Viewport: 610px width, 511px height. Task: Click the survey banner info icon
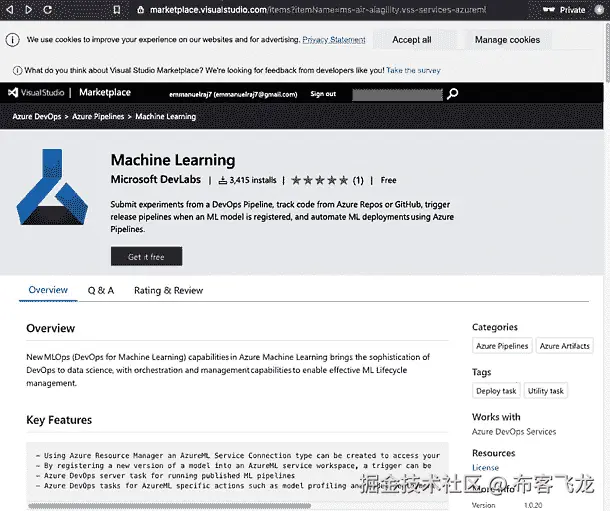tap(17, 70)
